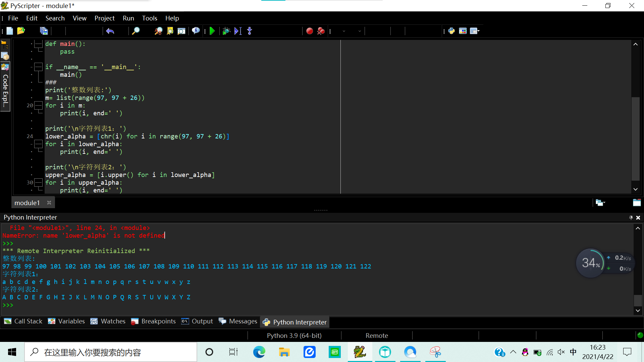Open the Run menu
This screenshot has width=644, height=362.
[x=128, y=18]
